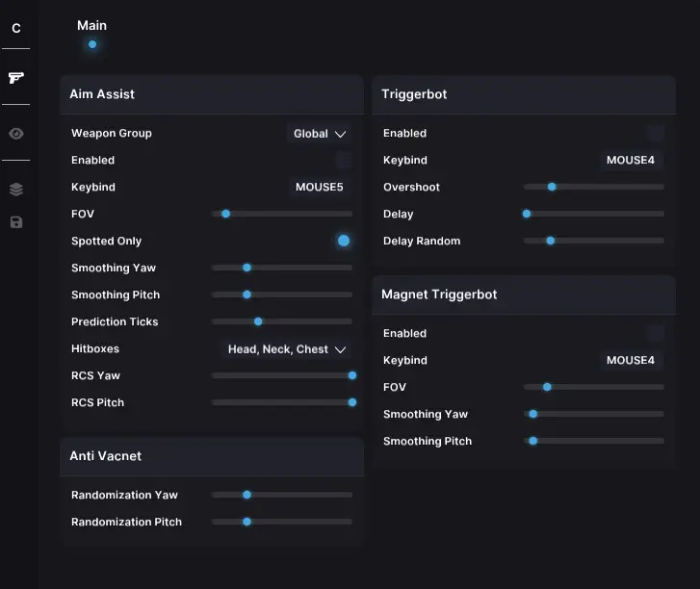The image size is (700, 589).
Task: Open the eye icon sidebar section
Action: (x=15, y=134)
